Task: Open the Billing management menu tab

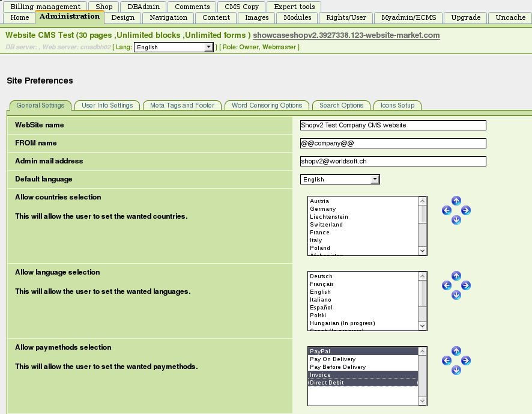Action: pyautogui.click(x=46, y=7)
